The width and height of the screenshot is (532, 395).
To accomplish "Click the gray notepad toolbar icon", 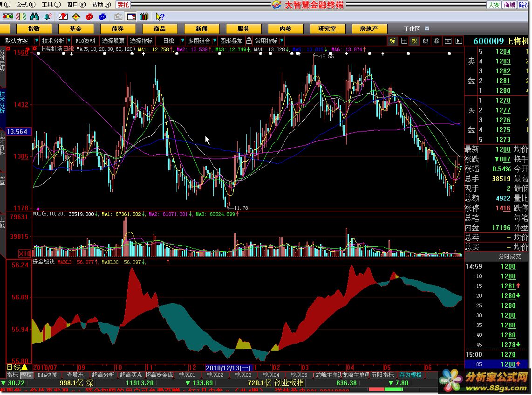I will (118, 17).
